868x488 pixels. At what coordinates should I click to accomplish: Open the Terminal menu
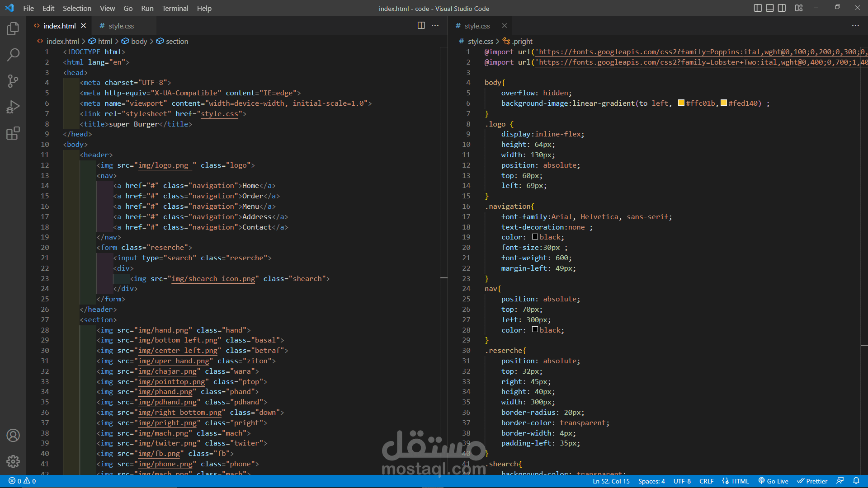[175, 8]
